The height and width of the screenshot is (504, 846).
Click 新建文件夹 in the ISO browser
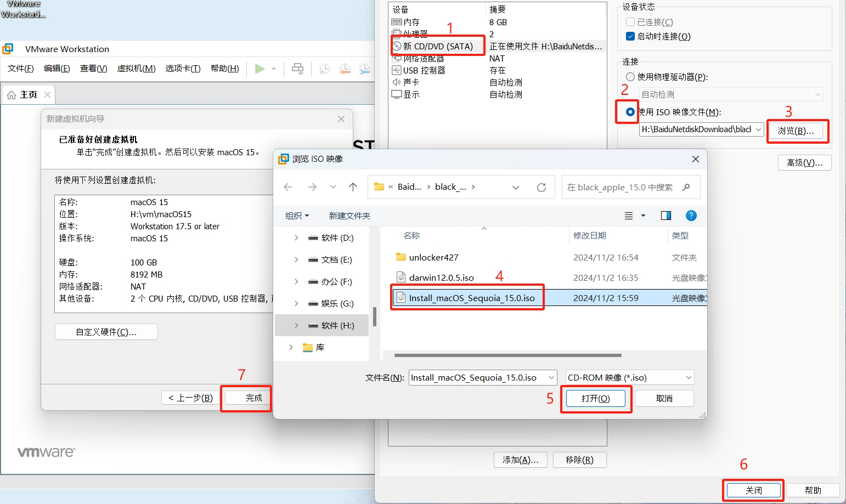click(349, 216)
